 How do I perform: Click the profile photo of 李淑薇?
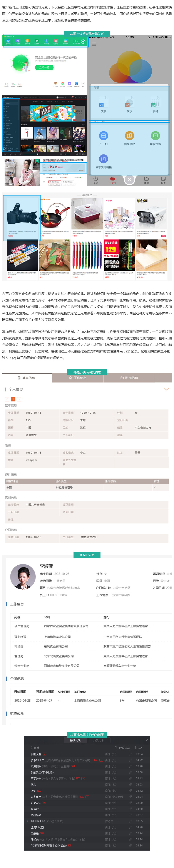23,576
